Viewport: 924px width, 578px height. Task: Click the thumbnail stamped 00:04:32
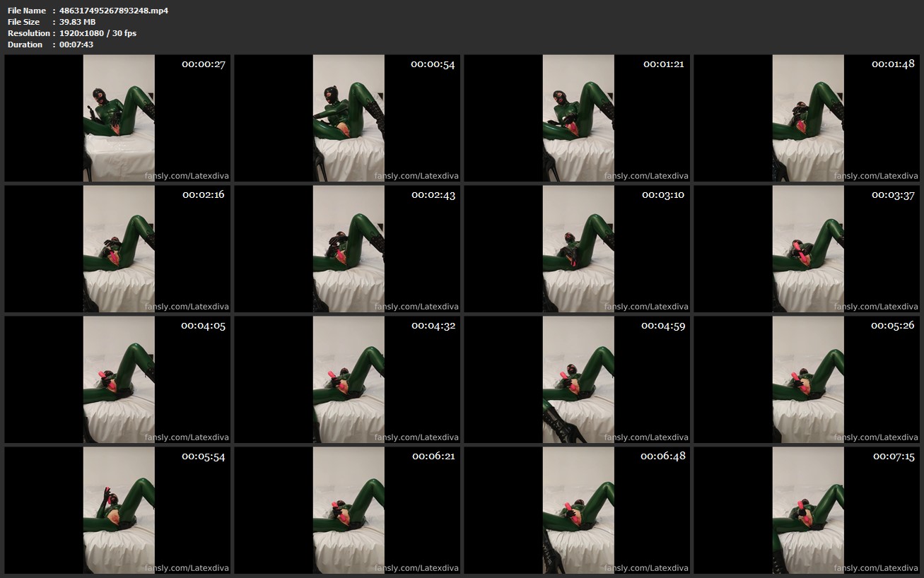347,379
